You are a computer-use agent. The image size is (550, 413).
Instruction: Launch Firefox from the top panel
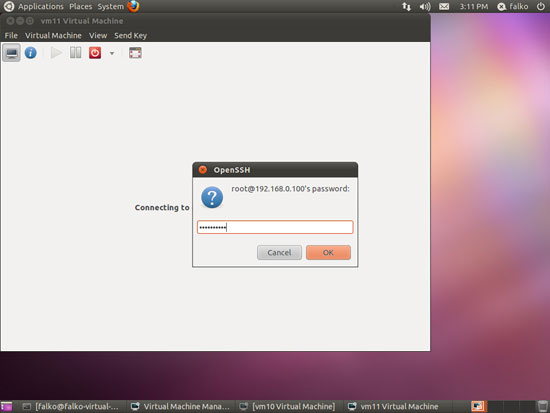tap(133, 6)
